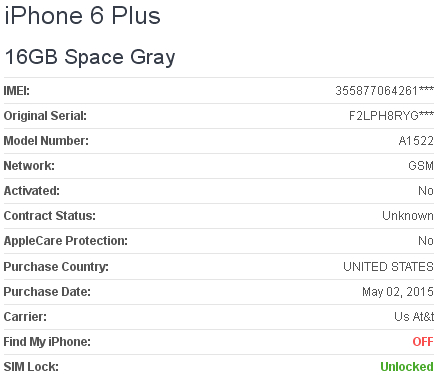
Task: Click the Contract Status value Unknown
Action: pyautogui.click(x=408, y=216)
